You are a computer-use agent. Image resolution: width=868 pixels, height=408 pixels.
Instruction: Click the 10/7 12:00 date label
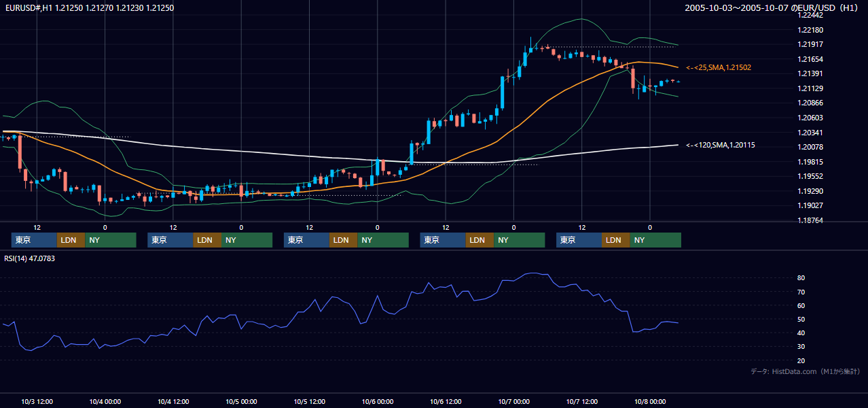(x=581, y=401)
